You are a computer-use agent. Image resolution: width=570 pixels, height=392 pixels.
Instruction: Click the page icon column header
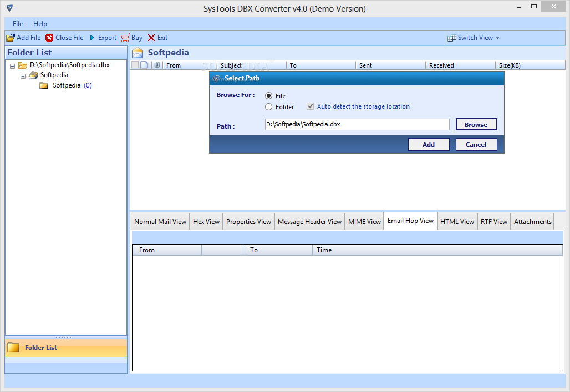point(144,65)
